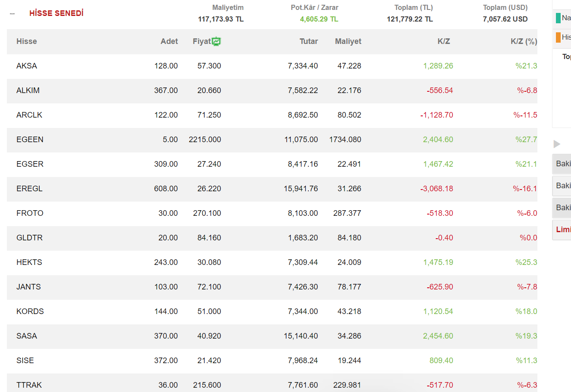Click the Pot.Kâr / Zarar label

(x=314, y=8)
